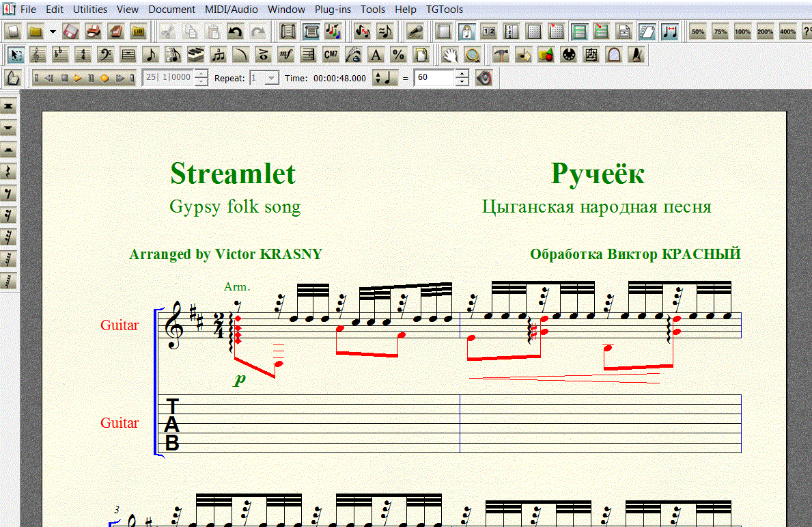This screenshot has height=527, width=812.
Task: Set zoom to 200% button
Action: (765, 31)
